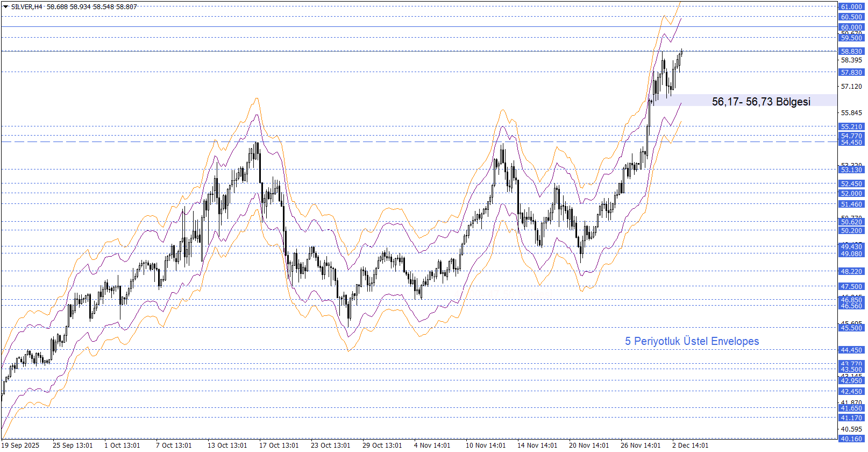Click the 55.210 price level tag

pyautogui.click(x=851, y=127)
